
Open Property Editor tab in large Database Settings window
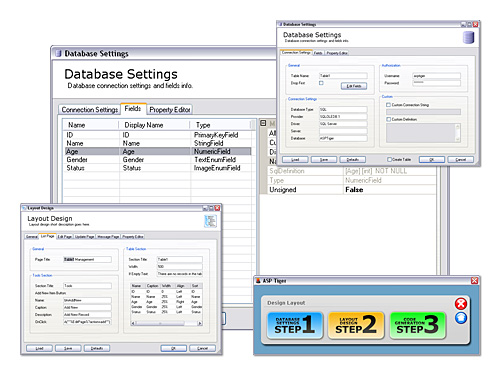(170, 110)
